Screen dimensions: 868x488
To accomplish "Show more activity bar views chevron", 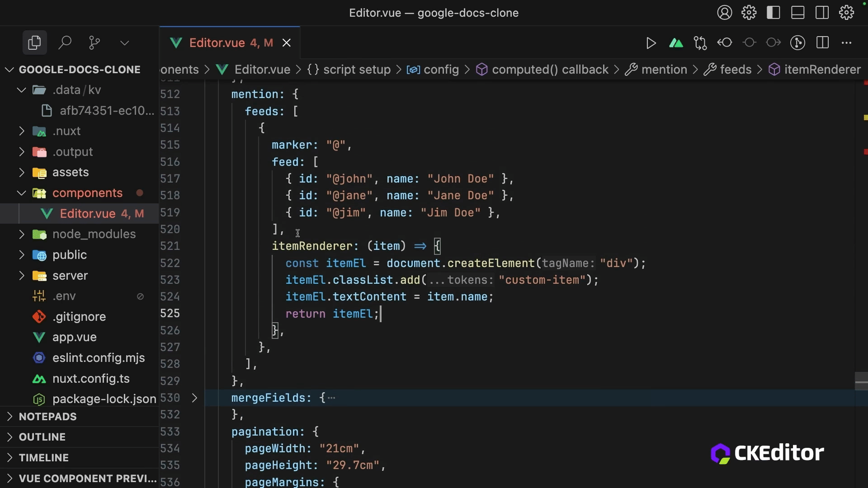I will coord(125,43).
